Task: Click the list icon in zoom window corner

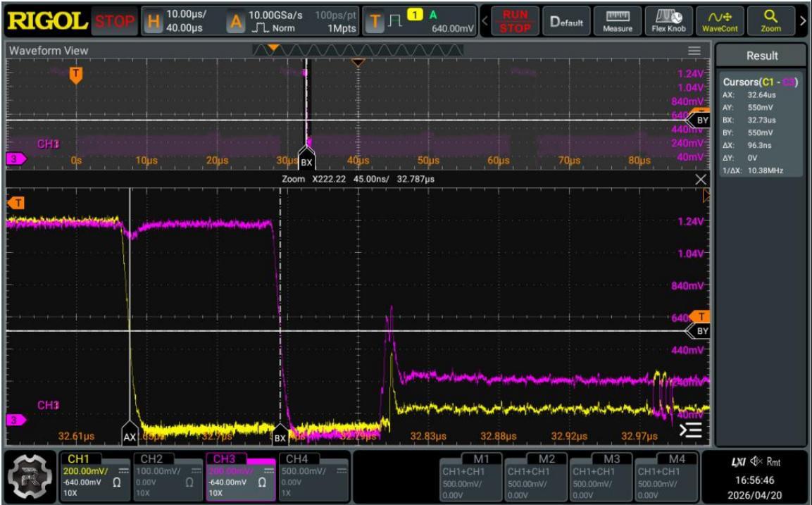Action: (x=691, y=430)
